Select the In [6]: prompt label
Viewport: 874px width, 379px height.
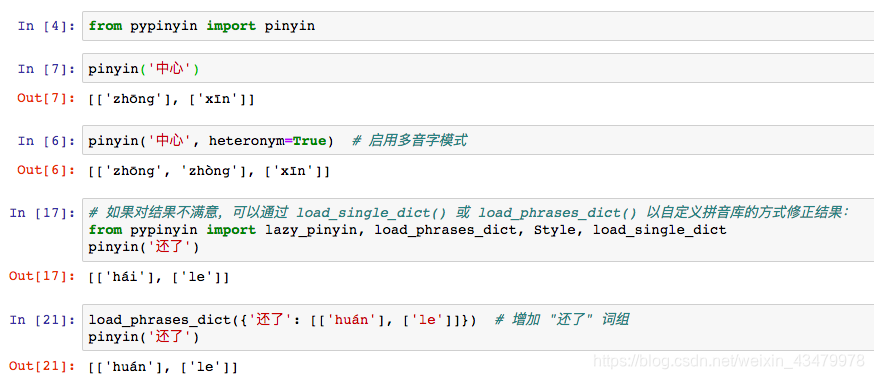(x=46, y=141)
